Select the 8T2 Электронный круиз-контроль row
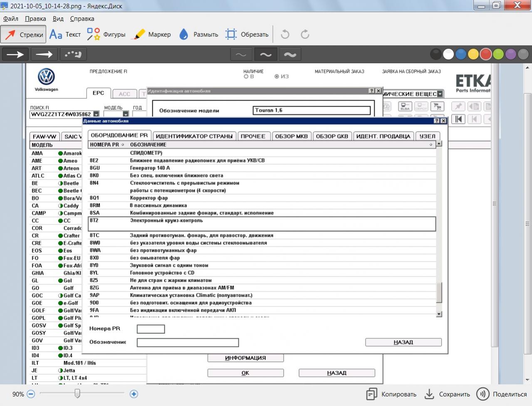Screen dimensions: 532x406 pyautogui.click(x=262, y=224)
